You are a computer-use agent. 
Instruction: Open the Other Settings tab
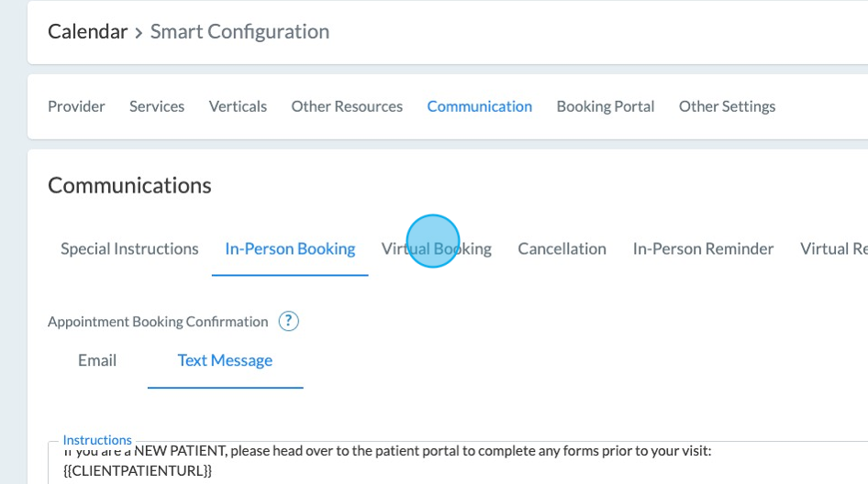(727, 106)
